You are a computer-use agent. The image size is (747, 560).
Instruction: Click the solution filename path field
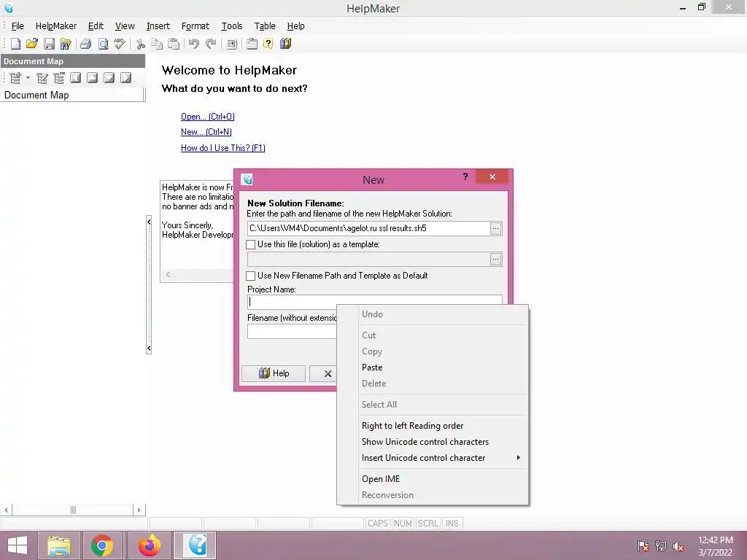click(x=368, y=228)
